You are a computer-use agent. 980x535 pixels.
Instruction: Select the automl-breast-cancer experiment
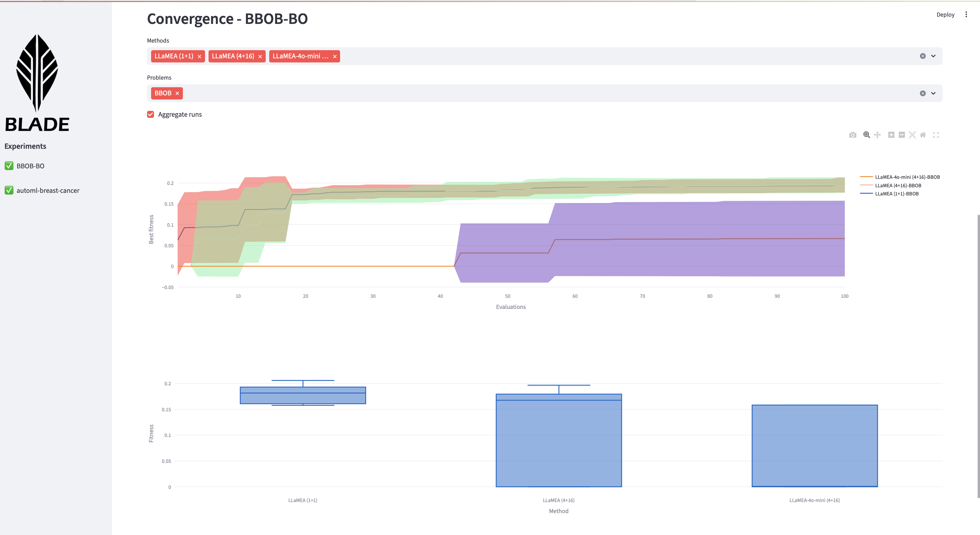pos(48,190)
